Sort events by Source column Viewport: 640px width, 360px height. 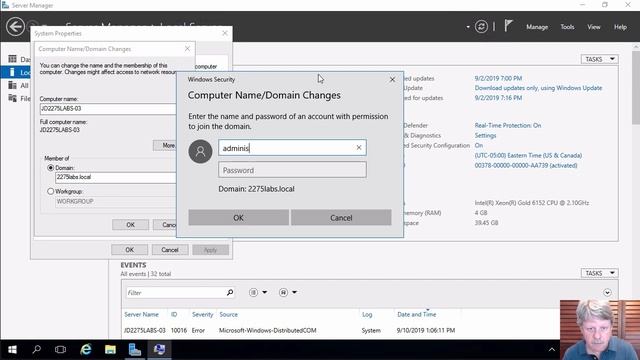point(228,314)
